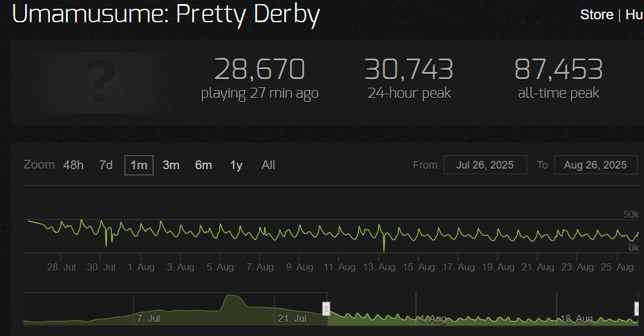This screenshot has height=336, width=644.
Task: Click the playing 27 min ago label
Action: click(260, 94)
